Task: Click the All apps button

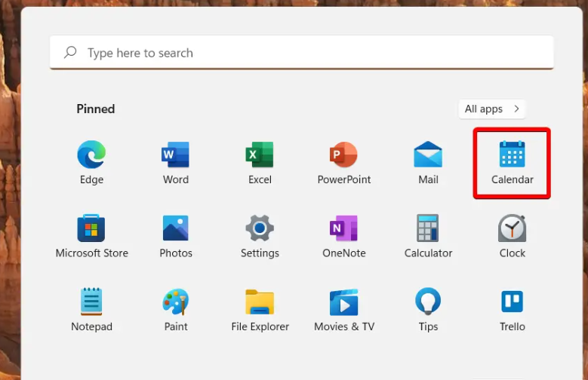Action: pyautogui.click(x=491, y=109)
